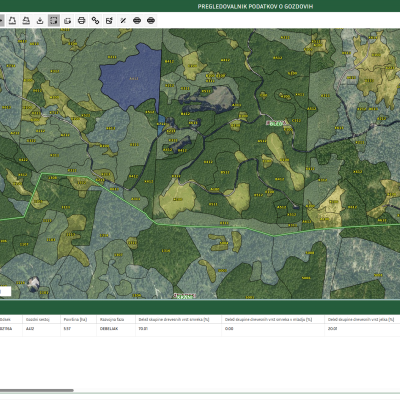400x400 pixels.
Task: Click the polygon-with-baseline selection tool
Action: click(x=26, y=21)
